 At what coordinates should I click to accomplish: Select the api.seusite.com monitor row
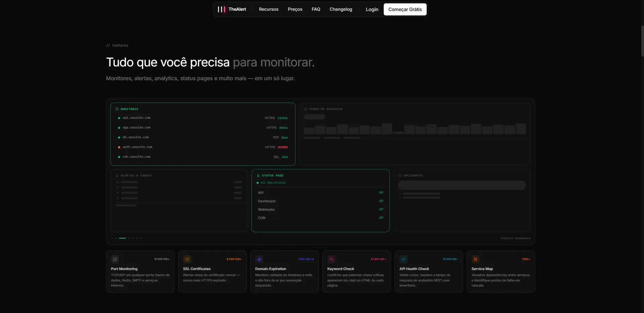coord(203,118)
